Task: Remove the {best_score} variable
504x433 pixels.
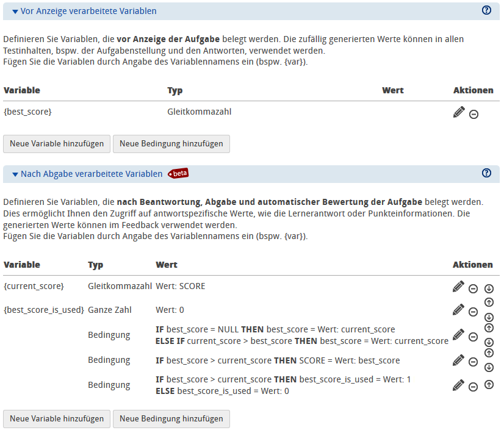Action: [473, 114]
